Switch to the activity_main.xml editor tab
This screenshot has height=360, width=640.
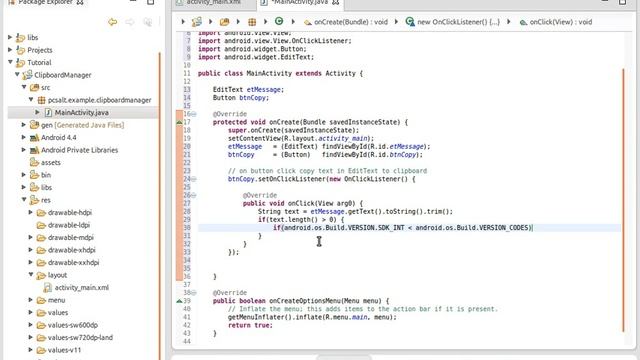tap(213, 2)
